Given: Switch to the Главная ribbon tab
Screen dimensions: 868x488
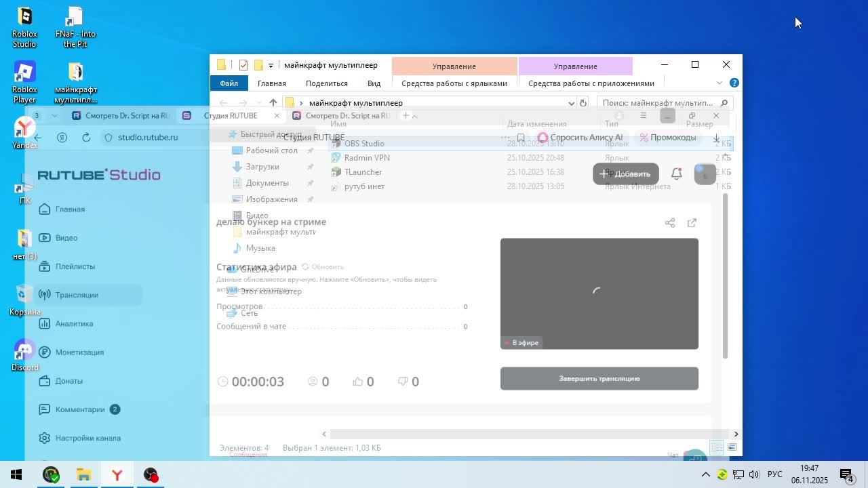Looking at the screenshot, I should 272,83.
